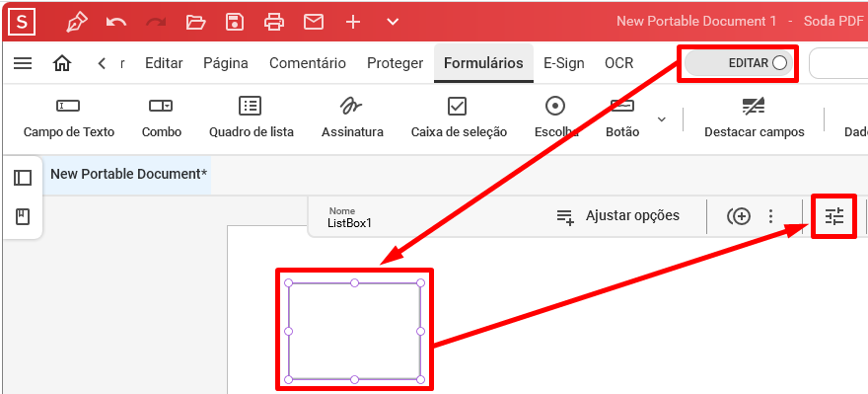This screenshot has height=394, width=868.
Task: Switch to the Página tab
Action: [226, 63]
